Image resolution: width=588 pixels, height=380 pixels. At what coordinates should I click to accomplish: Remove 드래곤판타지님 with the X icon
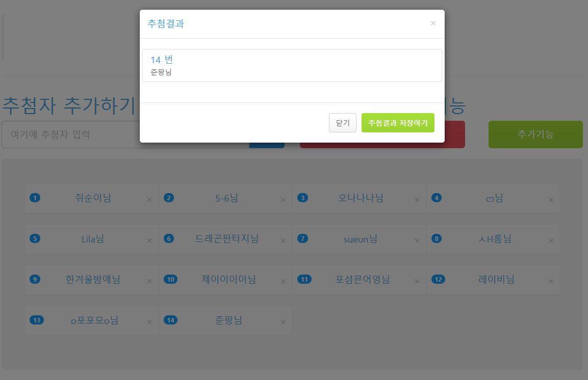point(283,241)
